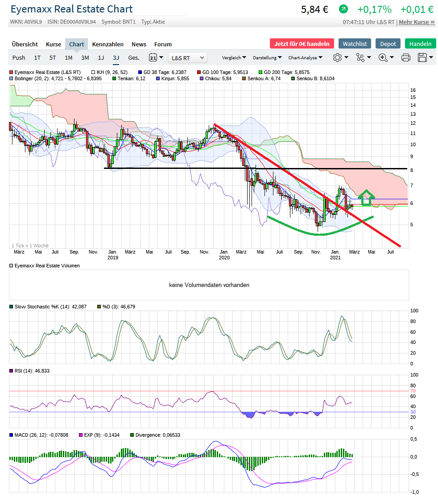Viewport: 438px width, 504px height.
Task: Open the Forum tab
Action: (x=163, y=44)
